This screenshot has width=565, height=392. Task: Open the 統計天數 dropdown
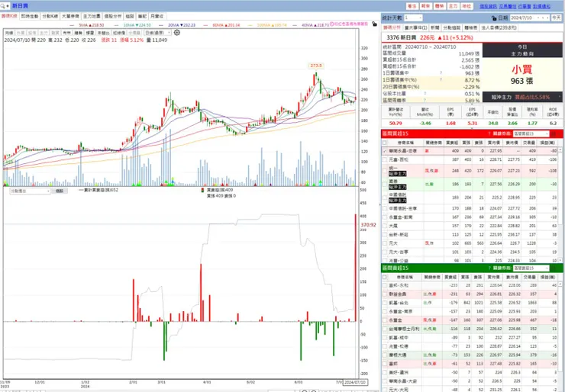[413, 18]
